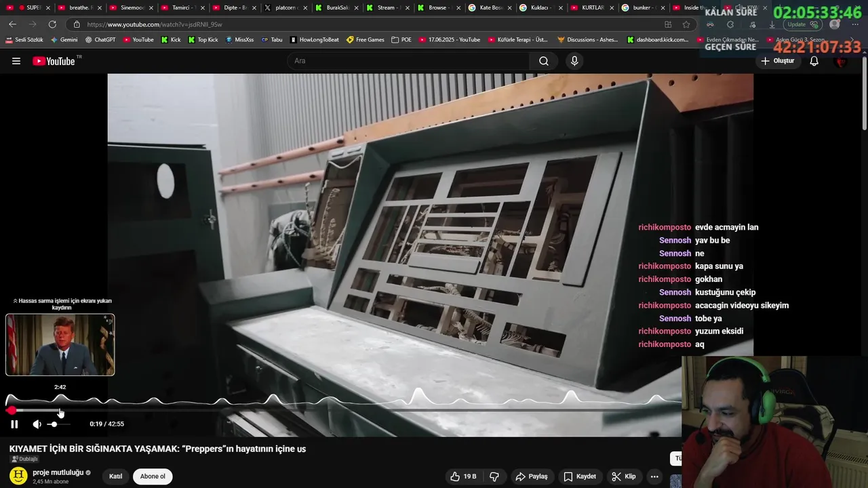Pause the video with the pause button
868x488 pixels.
coord(14,424)
